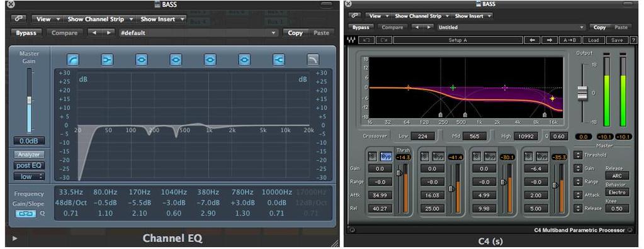Screen dimensions: 644x249
Task: Click the Low crossover field showing 224
Action: [422, 136]
